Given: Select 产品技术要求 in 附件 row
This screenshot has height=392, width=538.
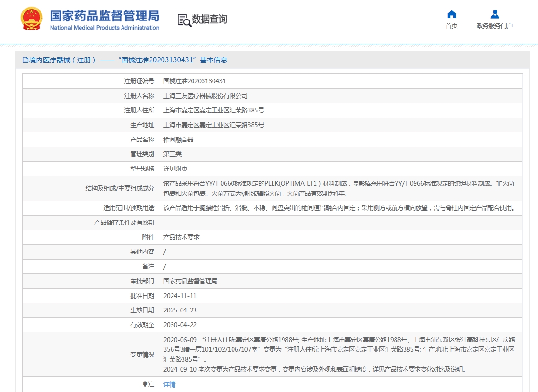Looking at the screenshot, I should click(182, 237).
